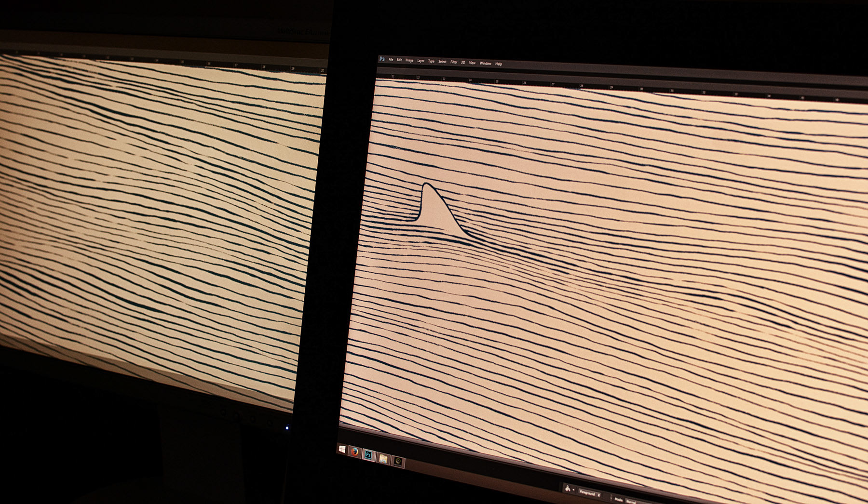The width and height of the screenshot is (868, 504).
Task: Open the View menu
Action: pyautogui.click(x=472, y=63)
